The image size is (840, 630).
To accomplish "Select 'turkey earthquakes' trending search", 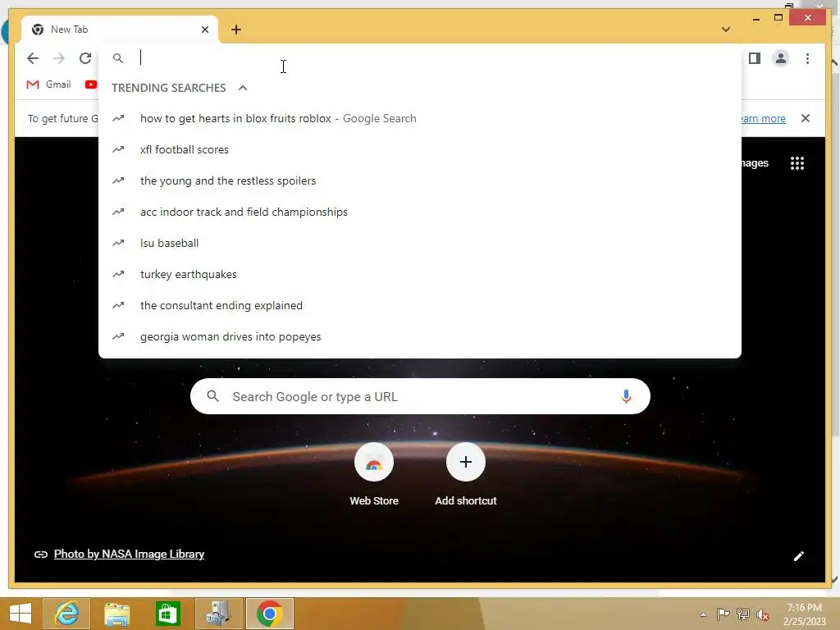I will tap(420, 274).
